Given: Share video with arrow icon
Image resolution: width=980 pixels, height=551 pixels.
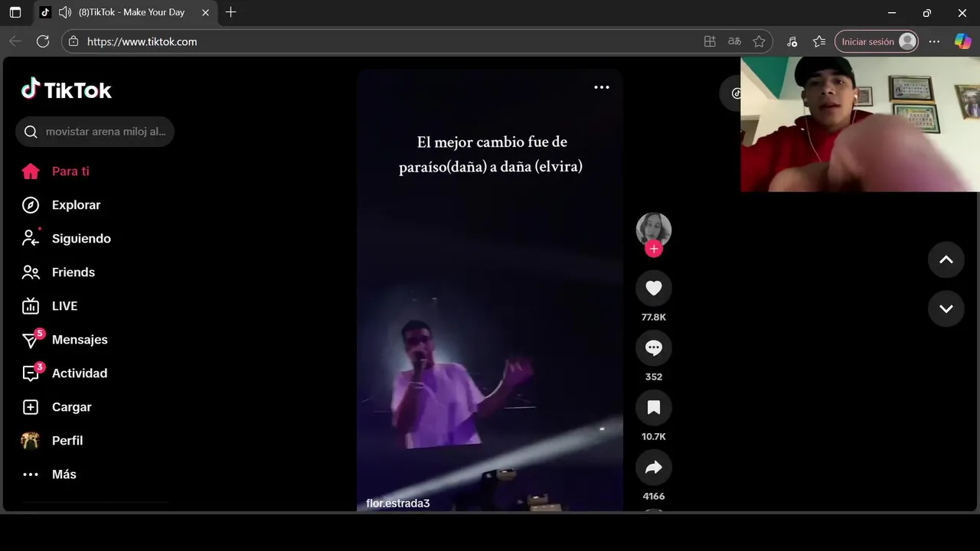Looking at the screenshot, I should point(654,467).
